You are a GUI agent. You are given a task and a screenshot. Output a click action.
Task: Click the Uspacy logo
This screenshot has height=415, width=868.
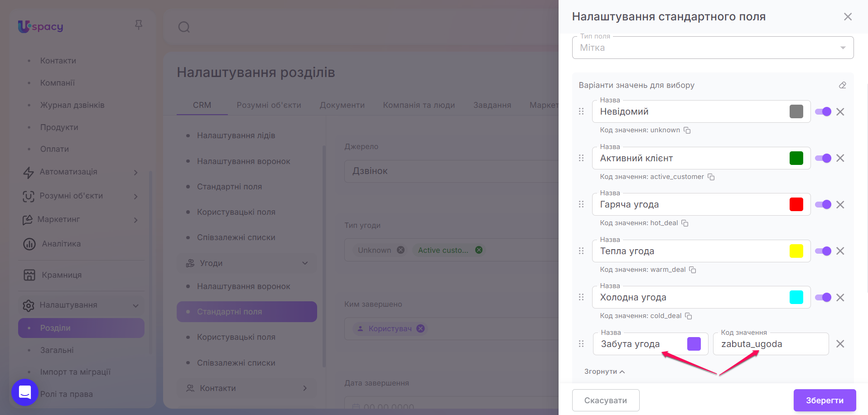[x=40, y=26]
